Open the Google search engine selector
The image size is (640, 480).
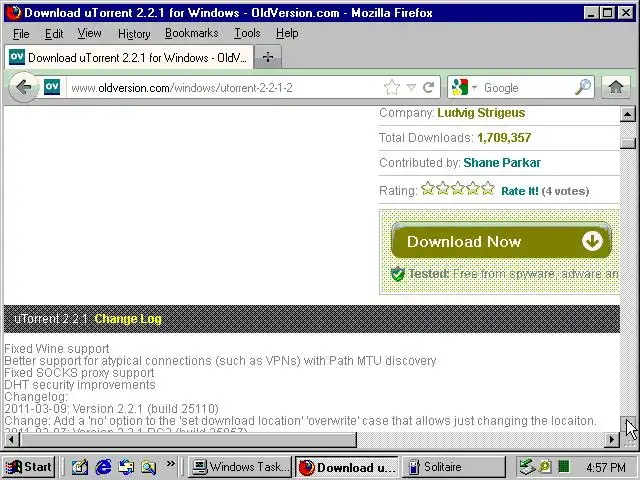464,87
